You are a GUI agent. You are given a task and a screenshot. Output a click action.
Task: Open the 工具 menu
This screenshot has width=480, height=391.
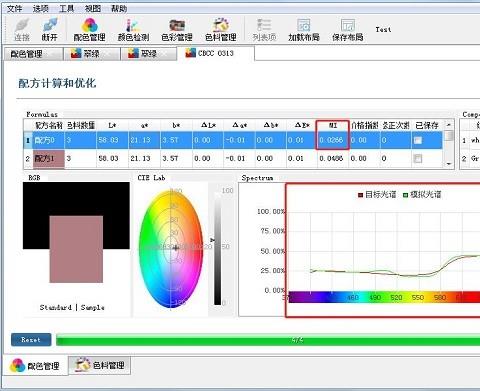(66, 8)
